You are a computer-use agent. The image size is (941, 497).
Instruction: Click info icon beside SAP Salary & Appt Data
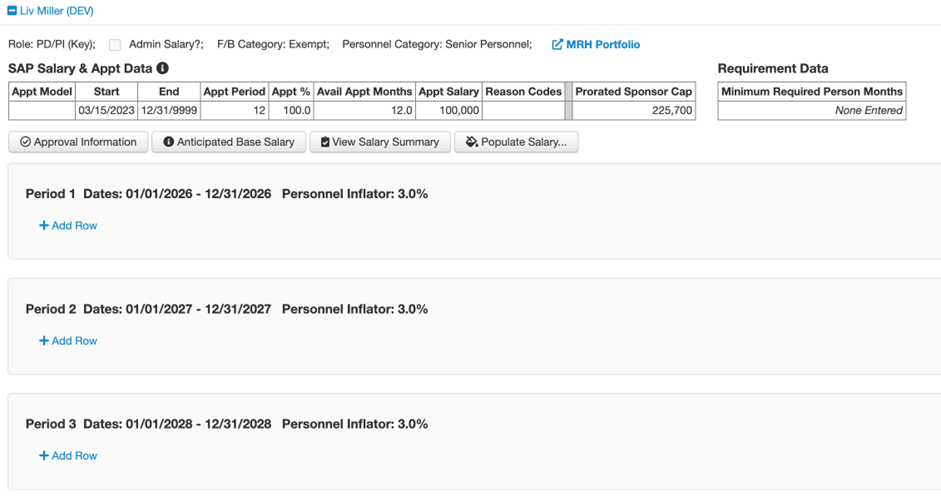[162, 69]
